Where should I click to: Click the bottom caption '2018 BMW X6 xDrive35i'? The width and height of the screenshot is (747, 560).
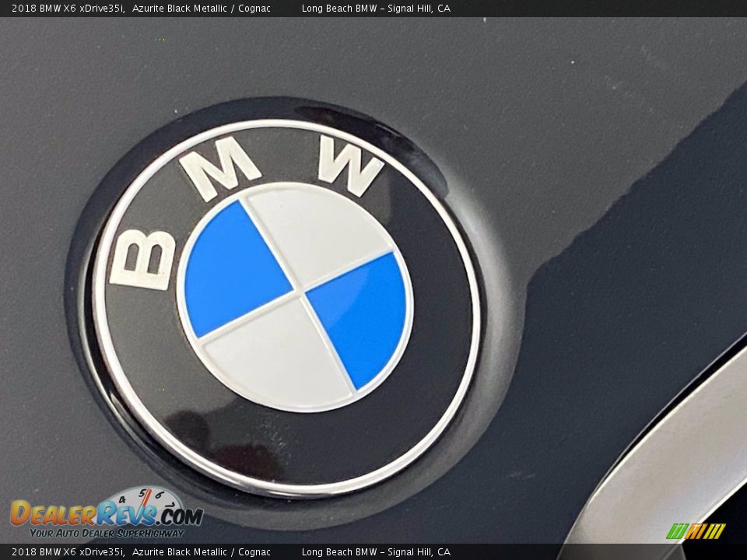(x=68, y=552)
